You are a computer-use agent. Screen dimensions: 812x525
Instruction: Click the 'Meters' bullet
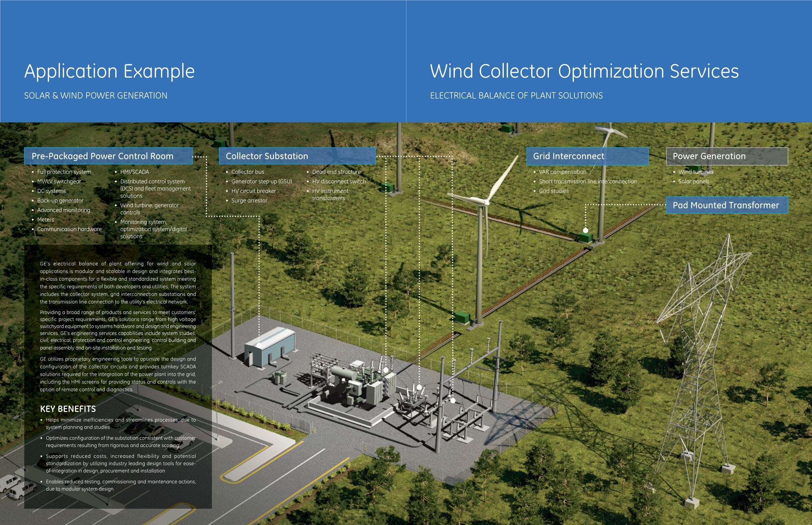[x=43, y=220]
